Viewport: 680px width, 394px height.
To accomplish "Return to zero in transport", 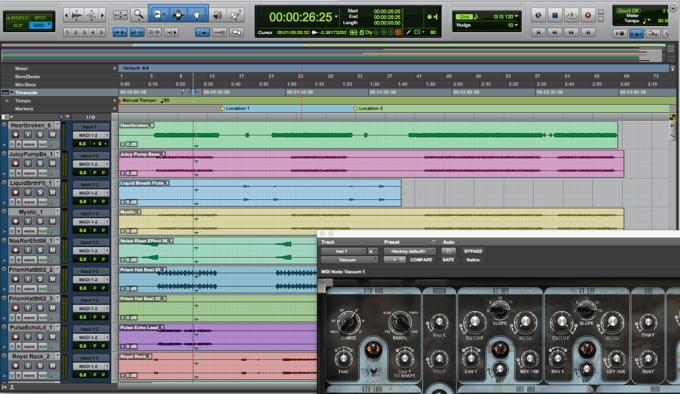I will (x=539, y=32).
